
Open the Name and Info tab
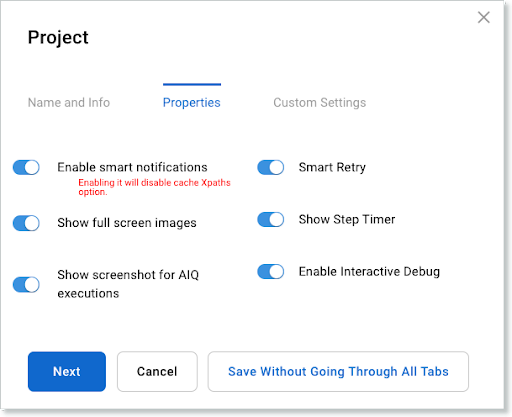coord(69,103)
